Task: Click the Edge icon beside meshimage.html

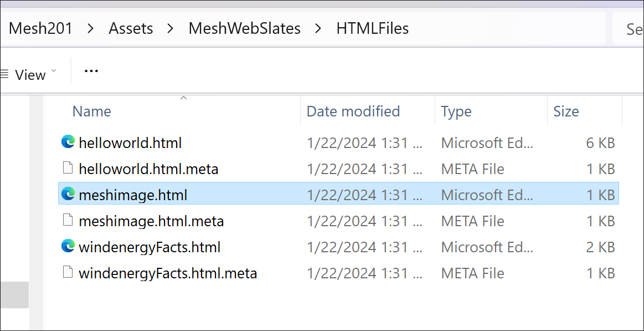Action: click(68, 195)
